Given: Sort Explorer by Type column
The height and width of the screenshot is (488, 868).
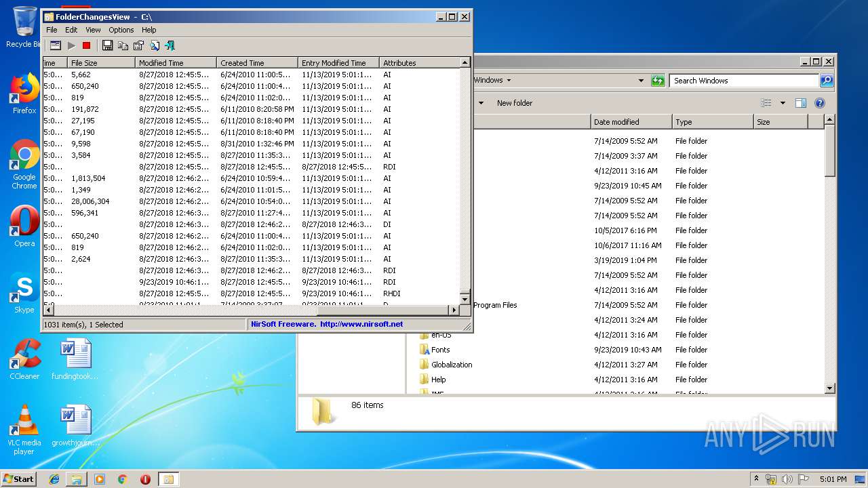Looking at the screenshot, I should pos(713,122).
